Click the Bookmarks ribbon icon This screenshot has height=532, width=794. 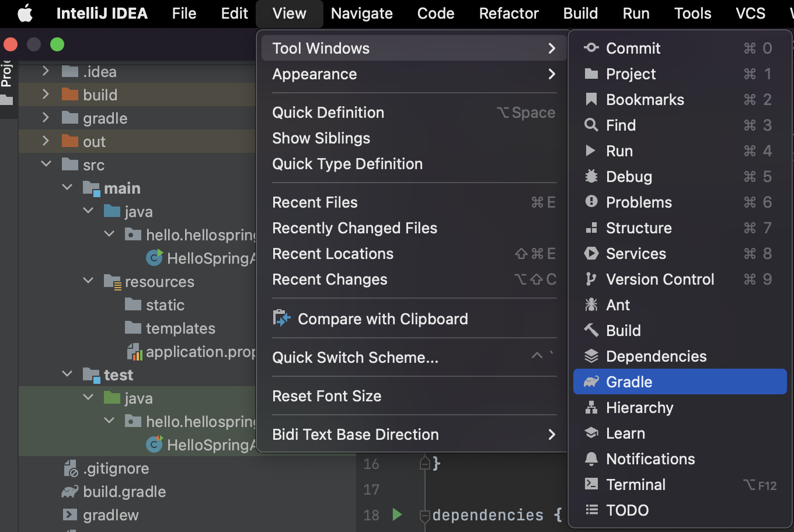click(x=591, y=100)
